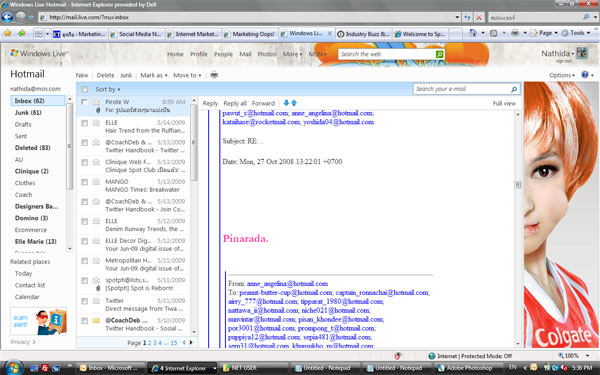Switch to the Welcome to Sp... tab
600x375 pixels.
click(x=420, y=34)
